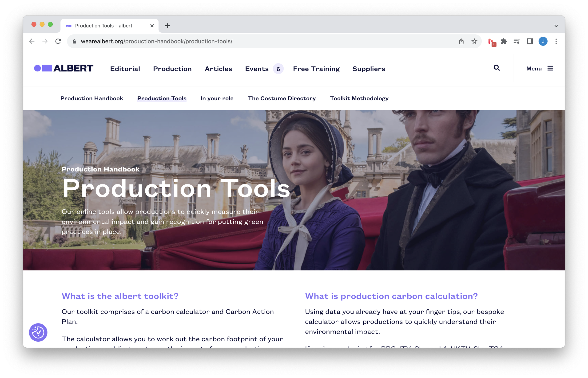This screenshot has height=378, width=588.
Task: Open the accessibility widget button
Action: [x=38, y=332]
